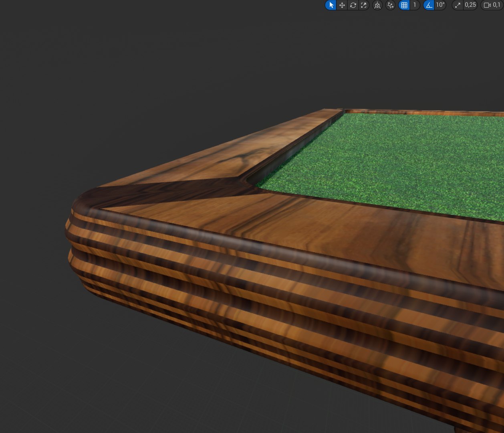Switch to the scale tool
504x433 pixels.
tap(363, 5)
